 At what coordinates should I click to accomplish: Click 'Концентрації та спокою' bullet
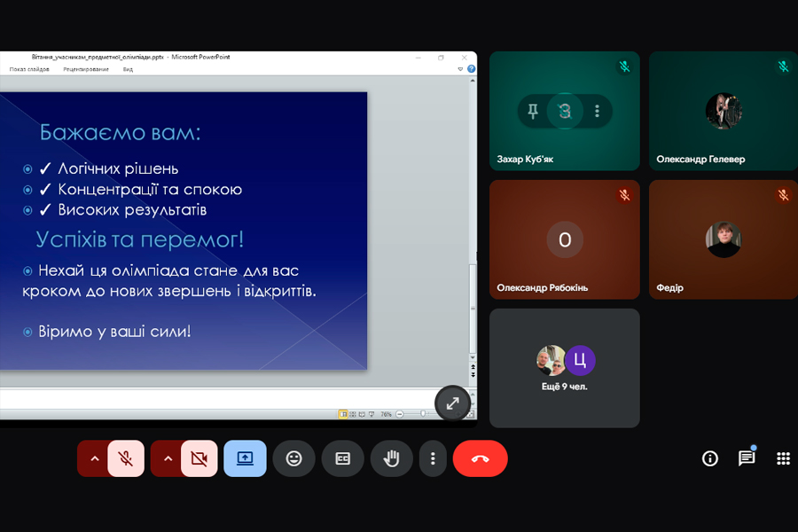[150, 190]
